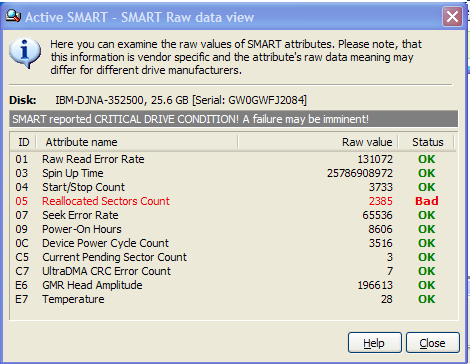The height and width of the screenshot is (364, 470).
Task: Click the blue information bubble icon
Action: 25,53
